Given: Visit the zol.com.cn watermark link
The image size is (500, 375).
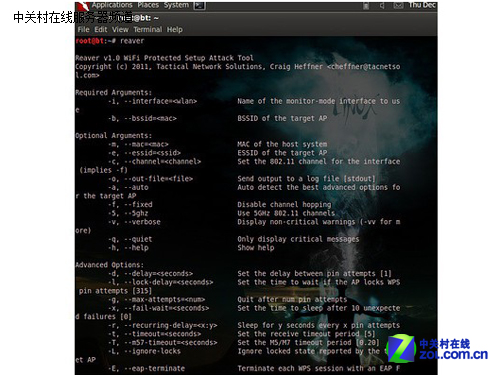Looking at the screenshot, I should [x=453, y=355].
